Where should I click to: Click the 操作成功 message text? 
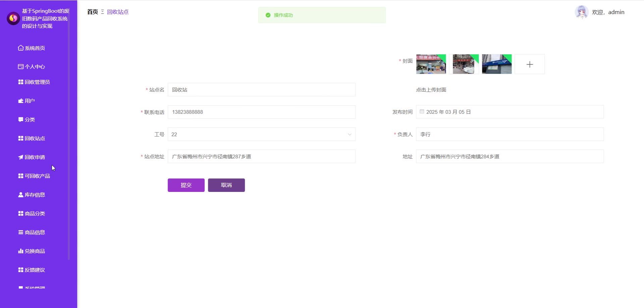tap(283, 15)
